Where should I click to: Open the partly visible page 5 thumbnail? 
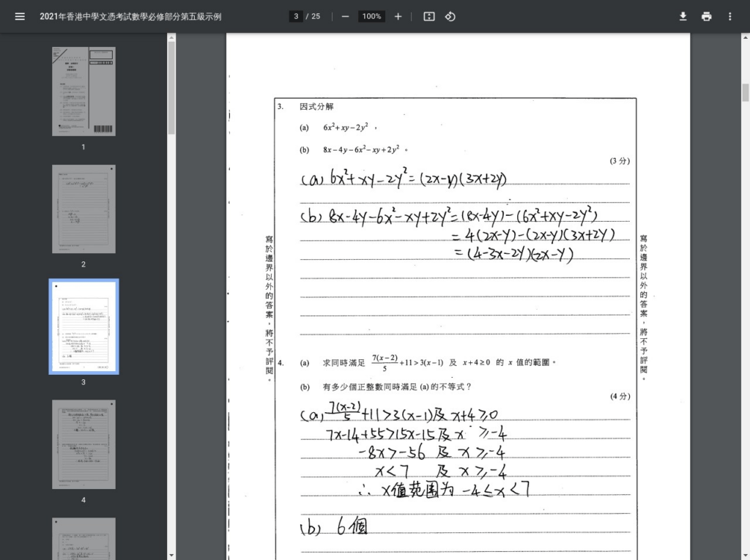tap(83, 539)
